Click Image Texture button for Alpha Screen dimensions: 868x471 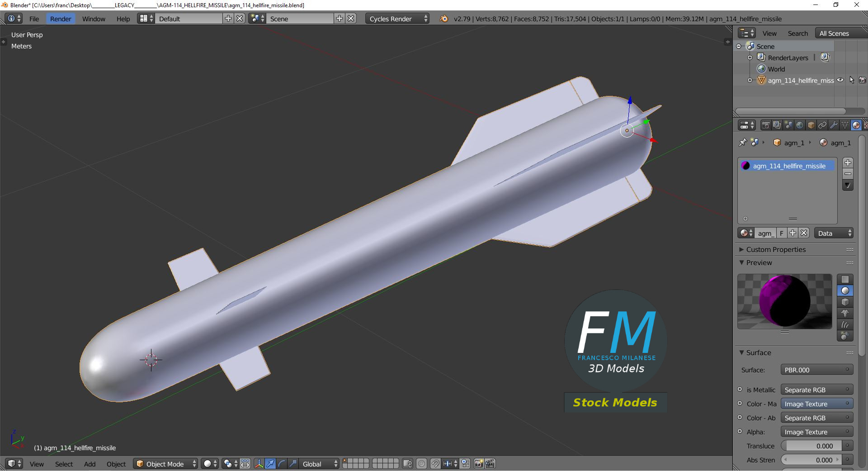pos(816,432)
